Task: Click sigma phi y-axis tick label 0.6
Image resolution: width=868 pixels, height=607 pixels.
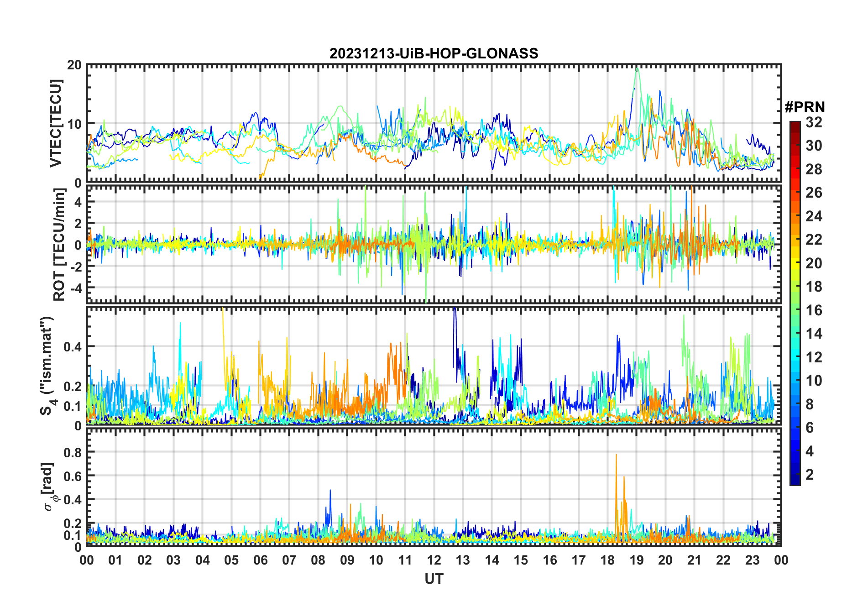Action: pyautogui.click(x=72, y=476)
